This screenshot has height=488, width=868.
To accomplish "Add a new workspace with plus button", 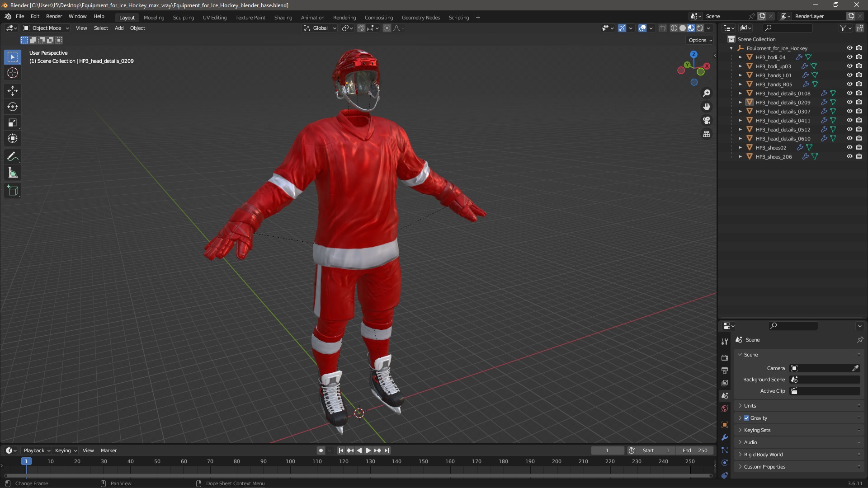I will point(478,18).
